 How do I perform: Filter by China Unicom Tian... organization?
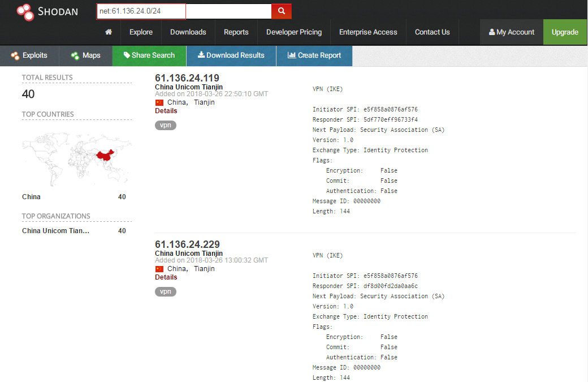coord(55,231)
